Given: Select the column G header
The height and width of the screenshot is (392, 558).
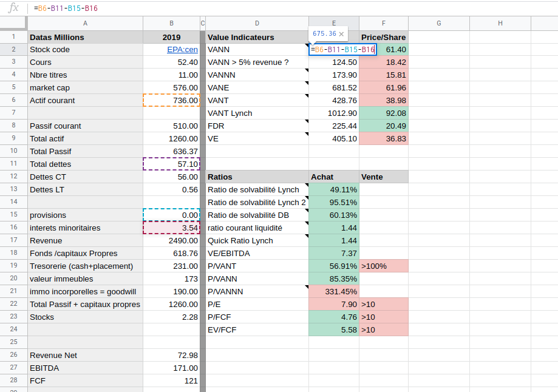Looking at the screenshot, I should [x=438, y=23].
